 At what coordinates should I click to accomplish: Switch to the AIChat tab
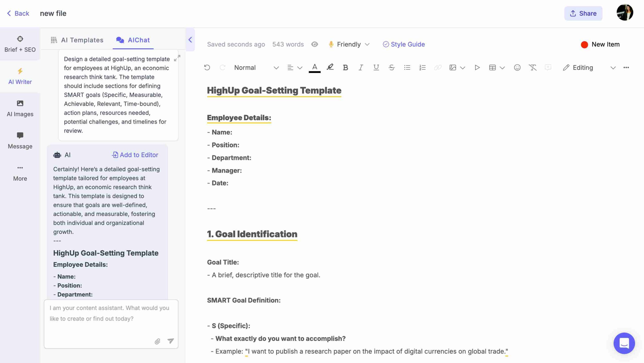(133, 40)
